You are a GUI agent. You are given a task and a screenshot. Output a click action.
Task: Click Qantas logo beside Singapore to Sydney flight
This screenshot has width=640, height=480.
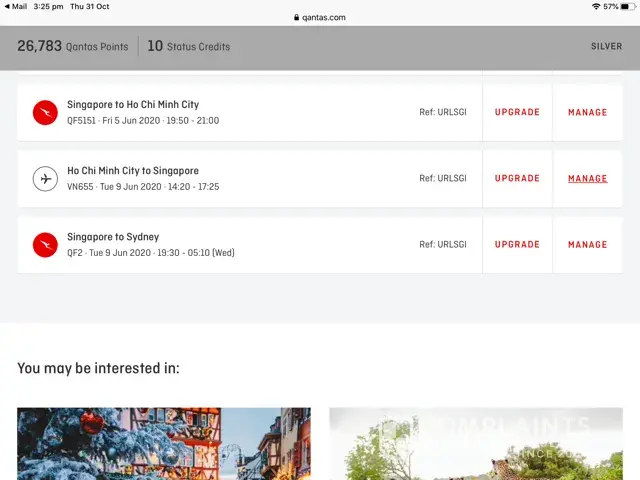[45, 245]
